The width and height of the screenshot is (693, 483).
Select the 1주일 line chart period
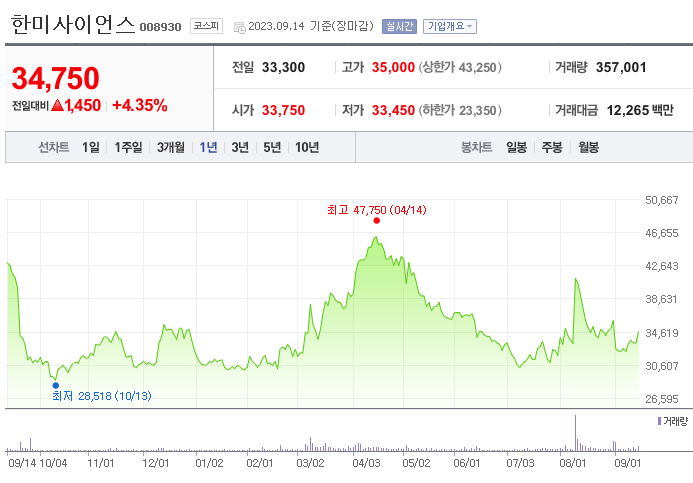[128, 147]
